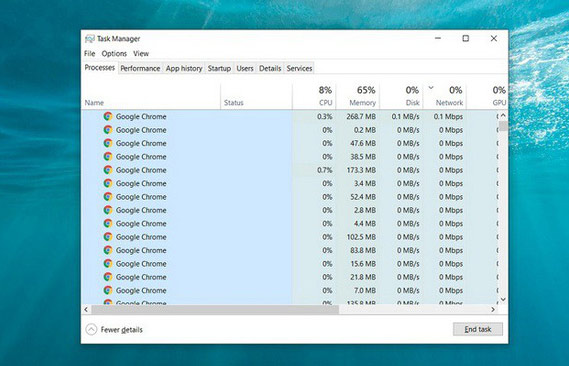The width and height of the screenshot is (569, 366).
Task: Close the Task Manager window
Action: [x=494, y=38]
